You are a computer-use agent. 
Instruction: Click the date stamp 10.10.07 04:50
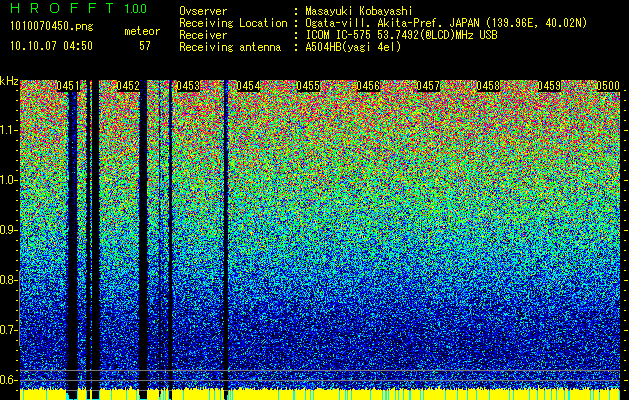click(51, 46)
